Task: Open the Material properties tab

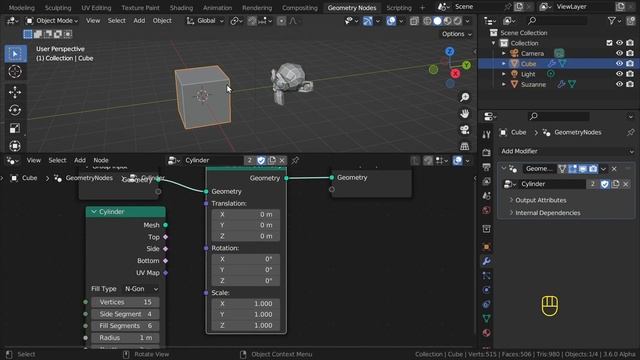Action: pos(486,333)
